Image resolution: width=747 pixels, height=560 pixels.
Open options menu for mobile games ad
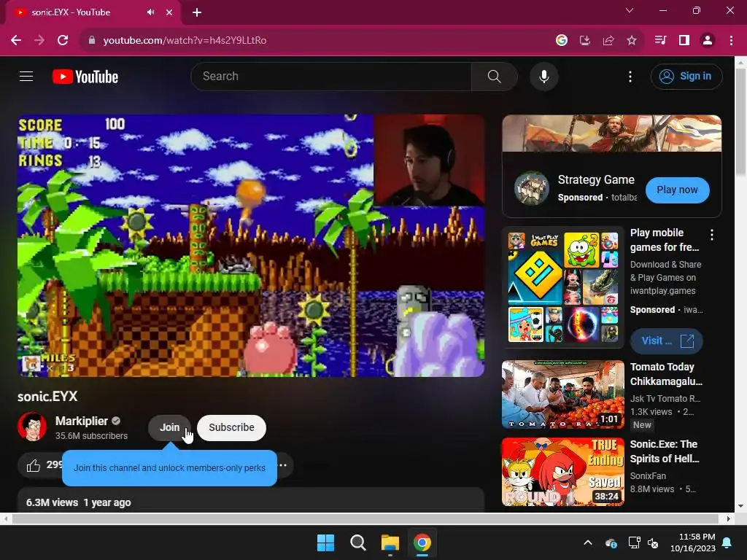[712, 234]
